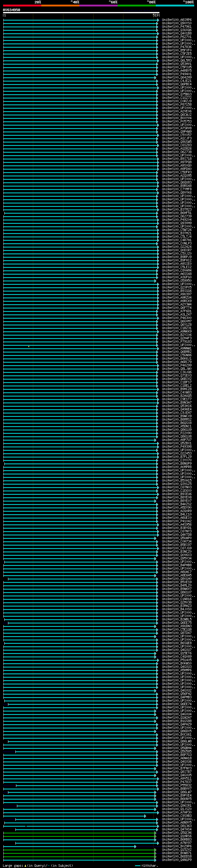
Task: Click the purple ~60% identity legend segment
Action: click(x=99, y=6)
